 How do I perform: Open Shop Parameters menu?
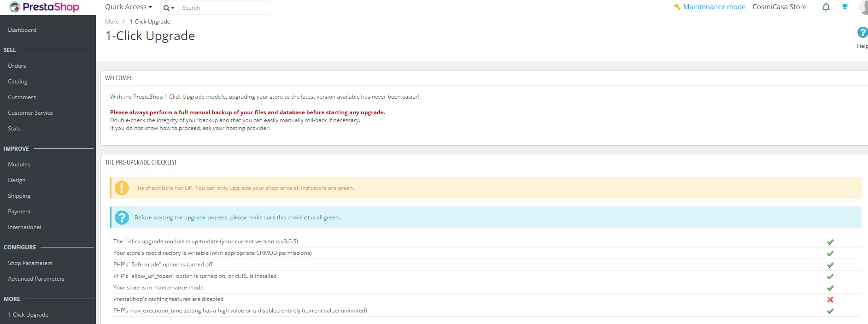tap(30, 263)
